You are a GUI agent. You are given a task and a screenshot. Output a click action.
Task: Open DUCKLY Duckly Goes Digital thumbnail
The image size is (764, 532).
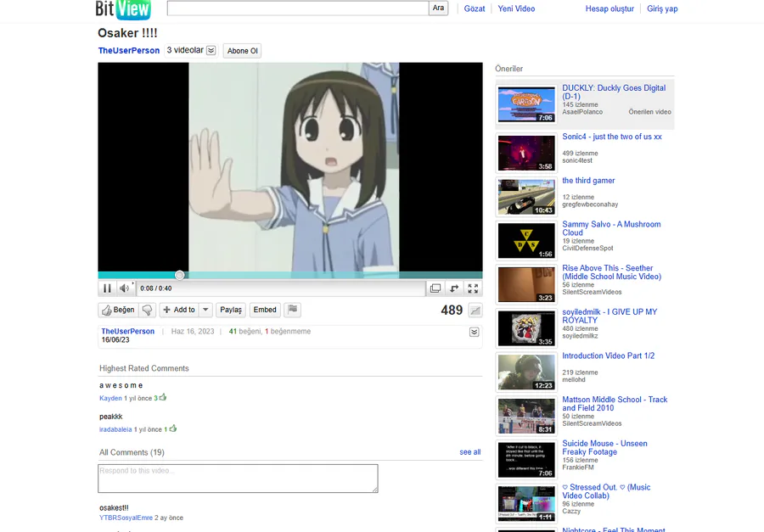pos(526,104)
